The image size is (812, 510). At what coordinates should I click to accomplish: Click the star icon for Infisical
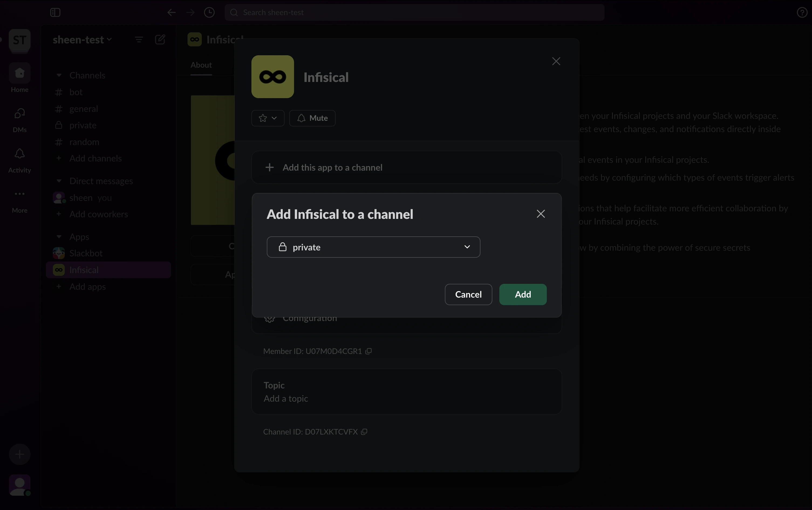(263, 118)
